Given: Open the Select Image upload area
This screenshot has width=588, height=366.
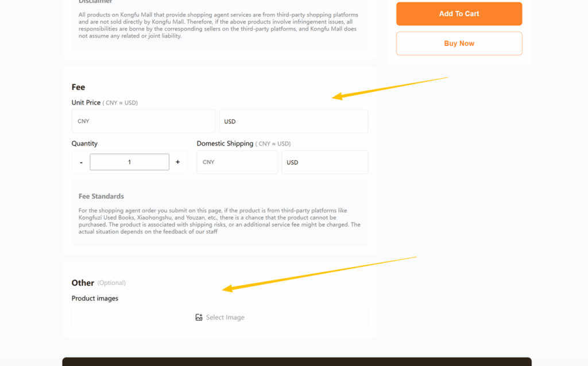Looking at the screenshot, I should click(219, 317).
